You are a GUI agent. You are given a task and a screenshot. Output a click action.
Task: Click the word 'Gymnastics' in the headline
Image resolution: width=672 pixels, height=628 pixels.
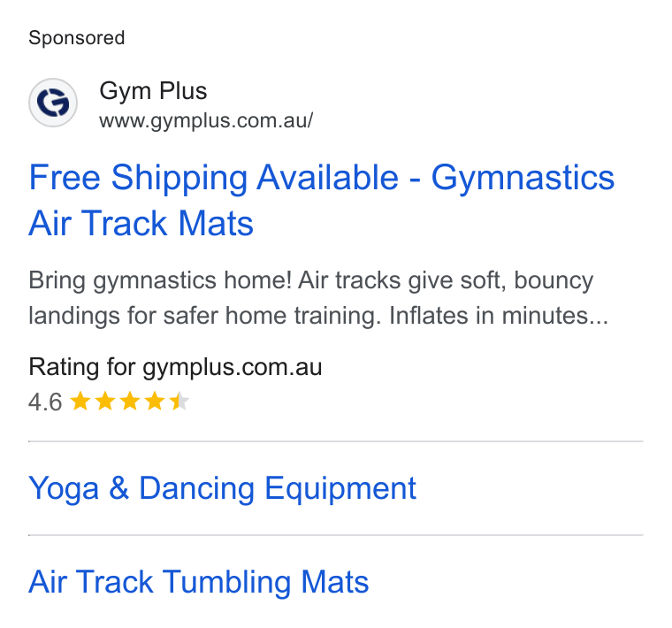click(523, 178)
